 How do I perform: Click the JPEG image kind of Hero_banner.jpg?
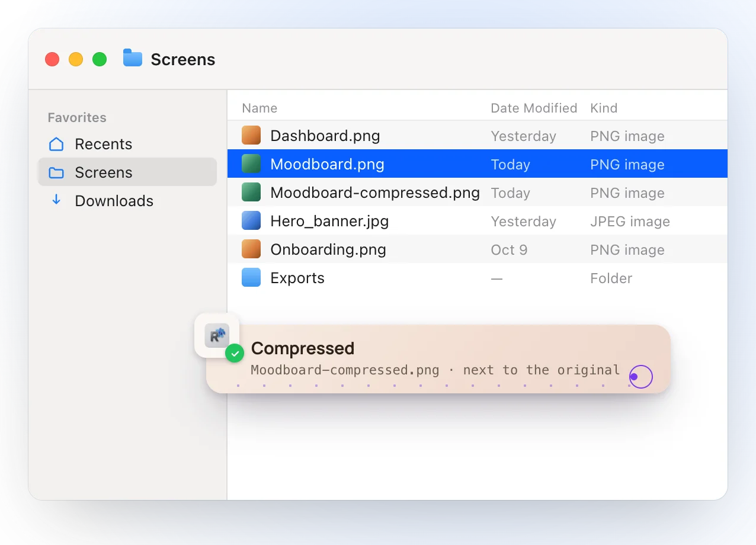(x=630, y=221)
